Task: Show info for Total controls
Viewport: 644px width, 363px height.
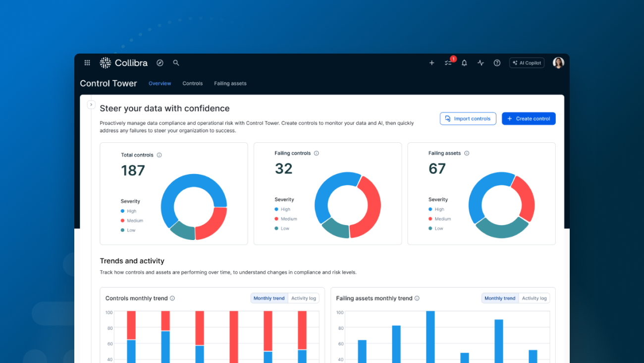Action: [159, 155]
